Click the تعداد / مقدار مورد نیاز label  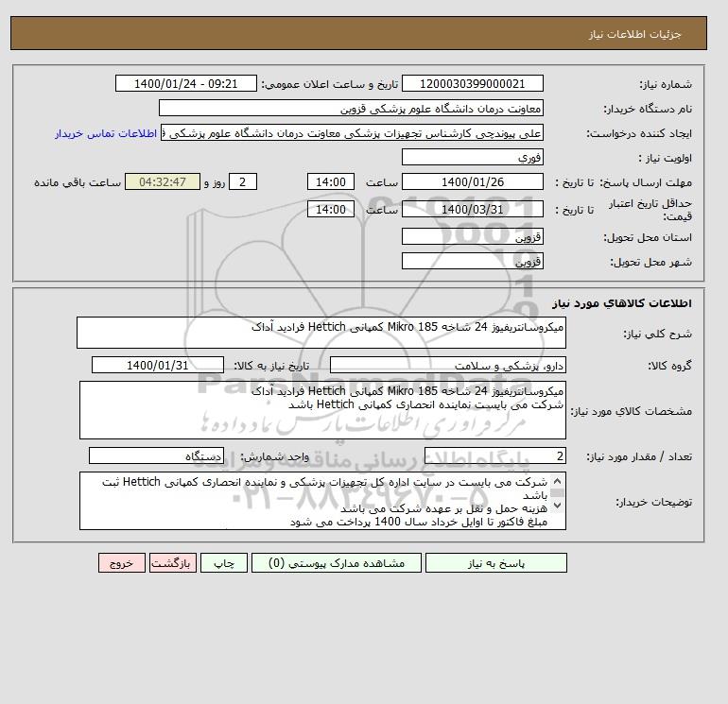pos(639,457)
